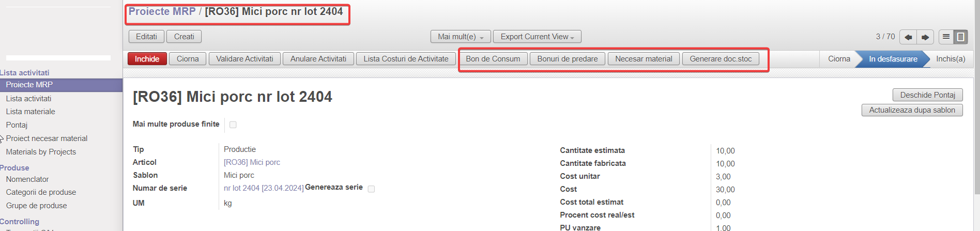Open the Deschide Pontaj button

click(927, 95)
